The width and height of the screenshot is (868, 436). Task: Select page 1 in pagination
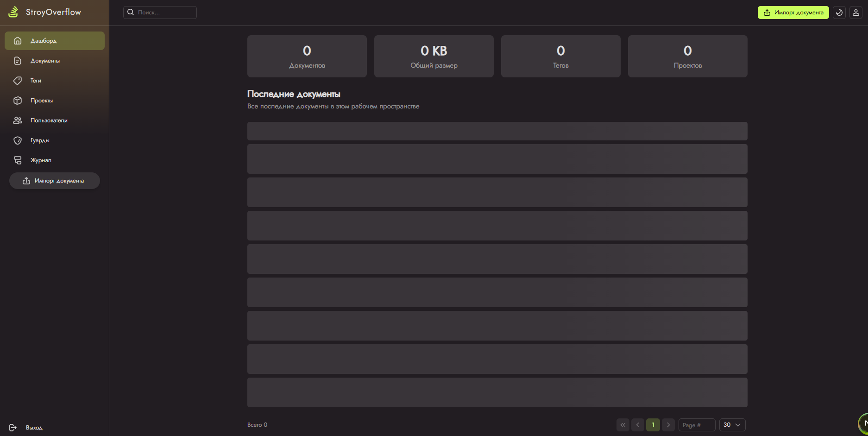[x=653, y=425]
